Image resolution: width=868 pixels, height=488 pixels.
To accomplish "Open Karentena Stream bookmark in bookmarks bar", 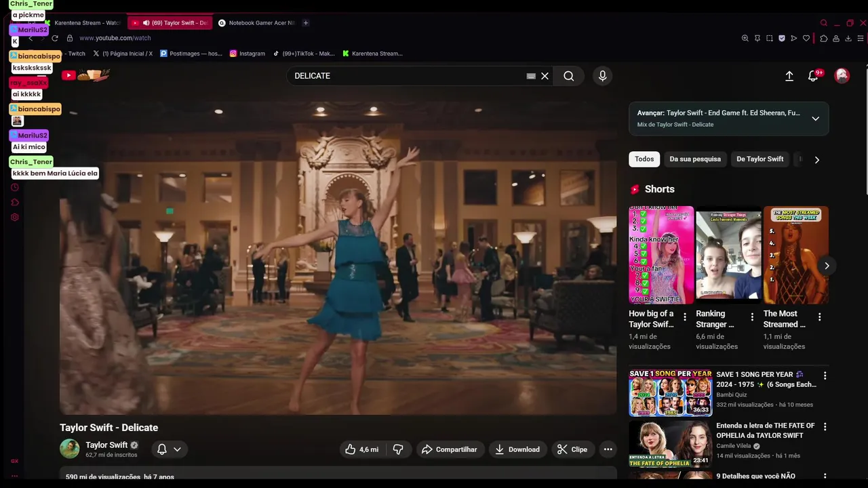I will click(372, 54).
